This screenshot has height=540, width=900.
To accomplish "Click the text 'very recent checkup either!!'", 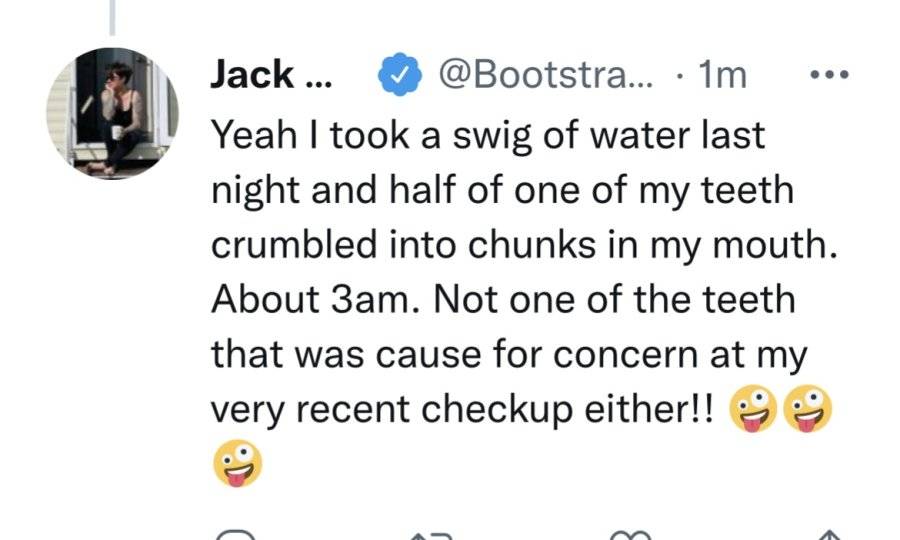I will click(x=463, y=410).
